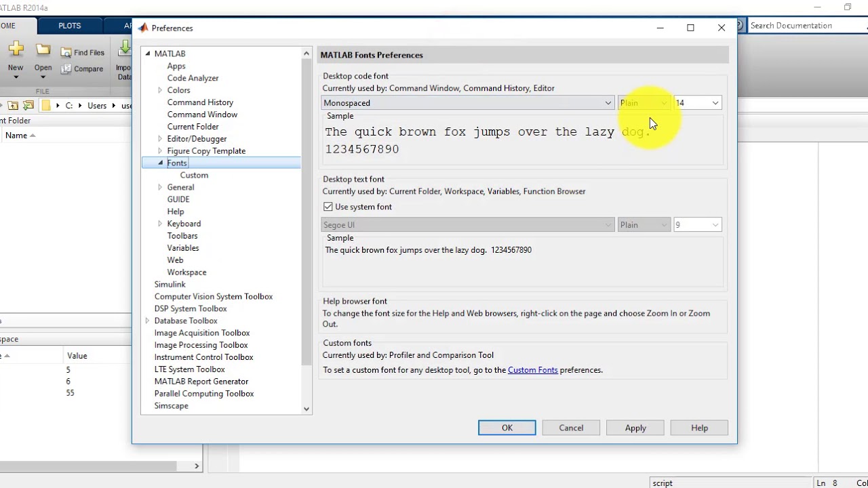868x488 pixels.
Task: Click the tree scrollbar up arrow
Action: point(307,53)
